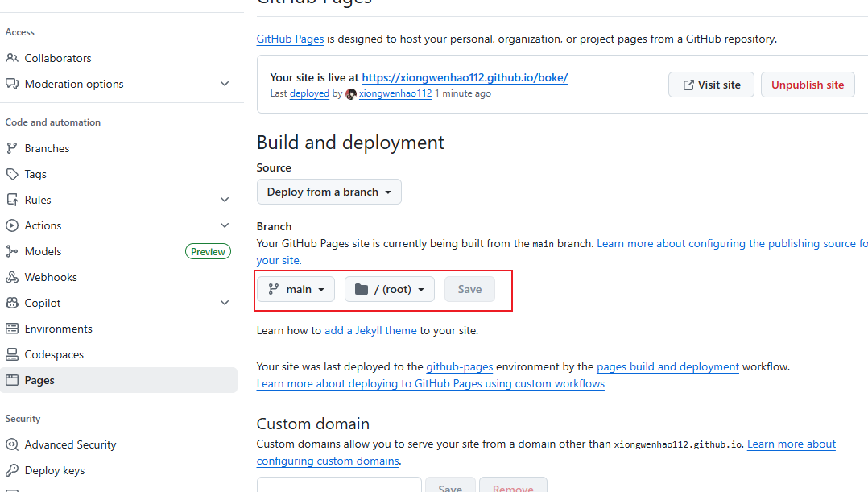Click the Preview badge next to Models
868x492 pixels.
point(208,252)
